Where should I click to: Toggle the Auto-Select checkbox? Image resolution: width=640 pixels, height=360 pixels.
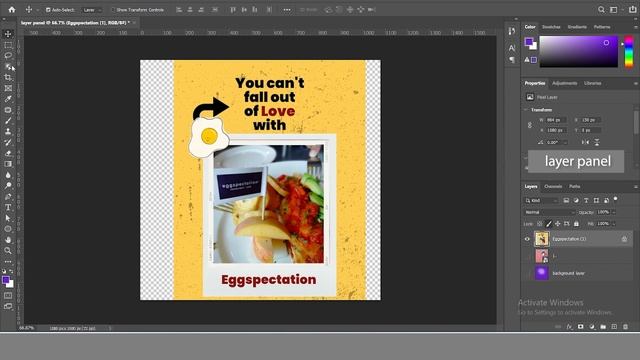pyautogui.click(x=48, y=10)
